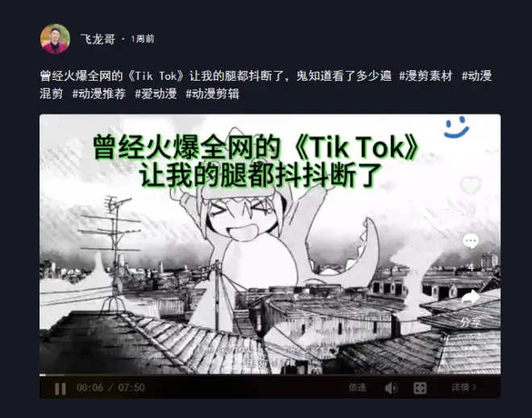Pause the video with the pause button
Image resolution: width=532 pixels, height=418 pixels.
(60, 388)
